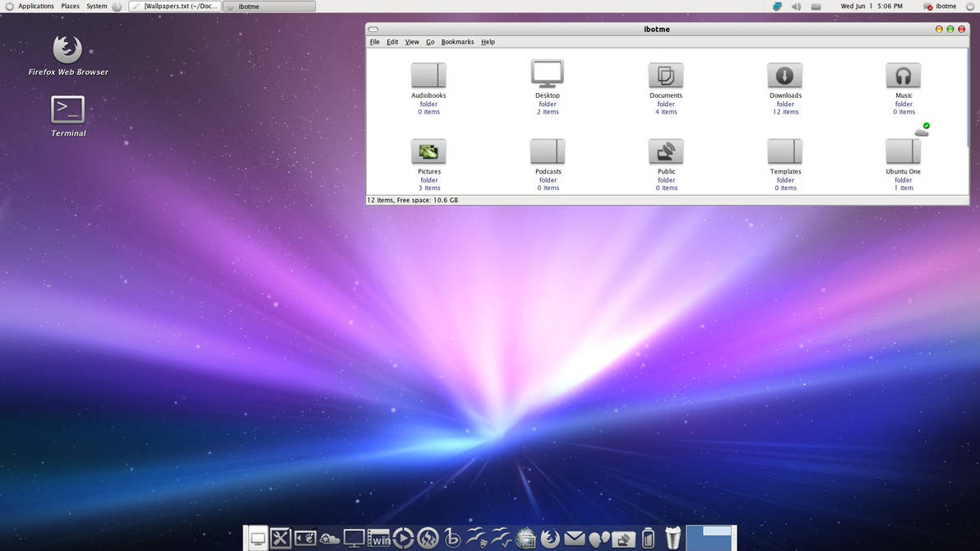Open the Places menu in the top panel

[x=70, y=6]
